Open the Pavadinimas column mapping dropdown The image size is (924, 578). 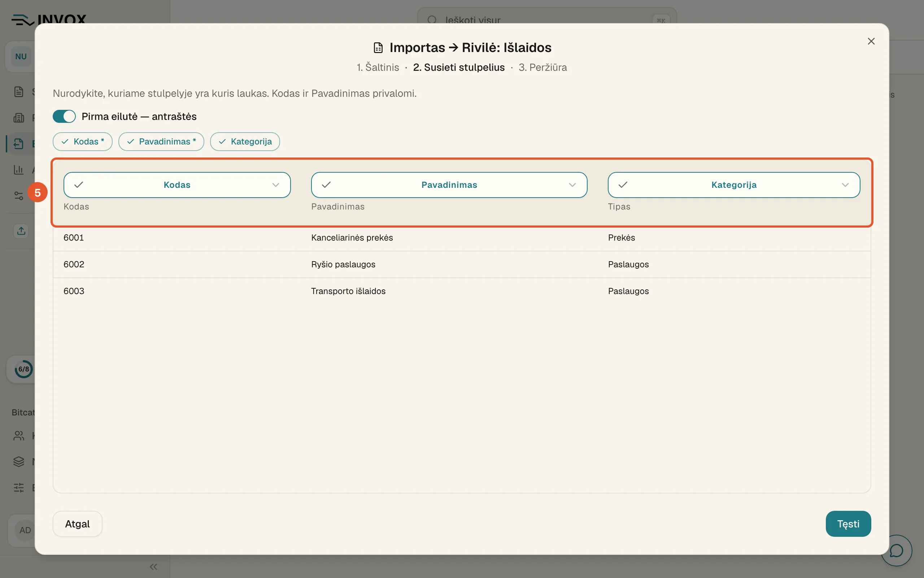(x=449, y=185)
